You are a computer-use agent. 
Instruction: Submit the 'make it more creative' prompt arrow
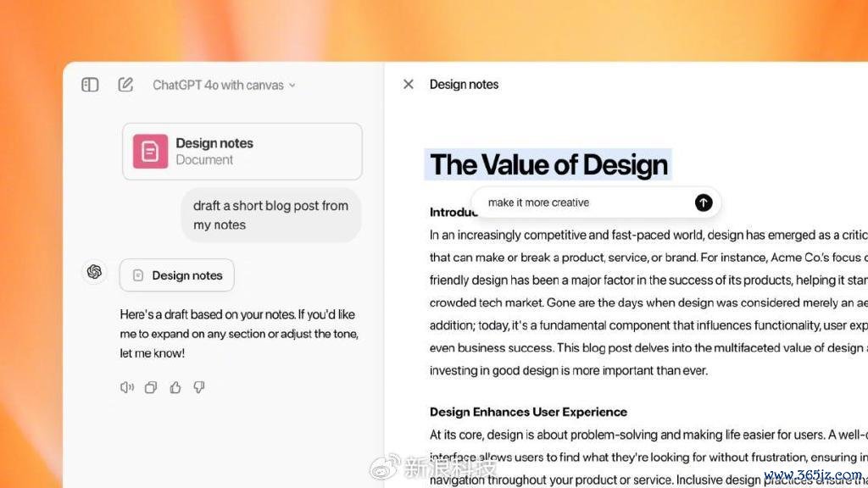pos(704,202)
